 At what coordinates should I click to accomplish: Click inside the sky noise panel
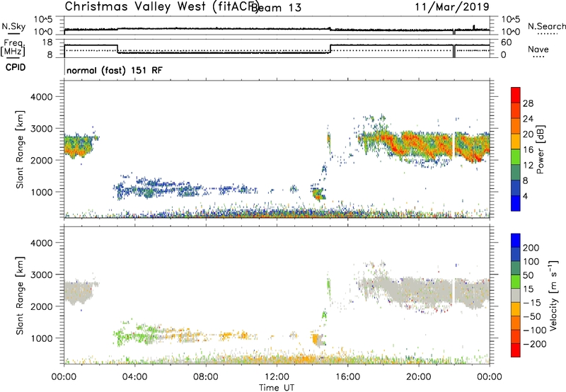point(277,25)
